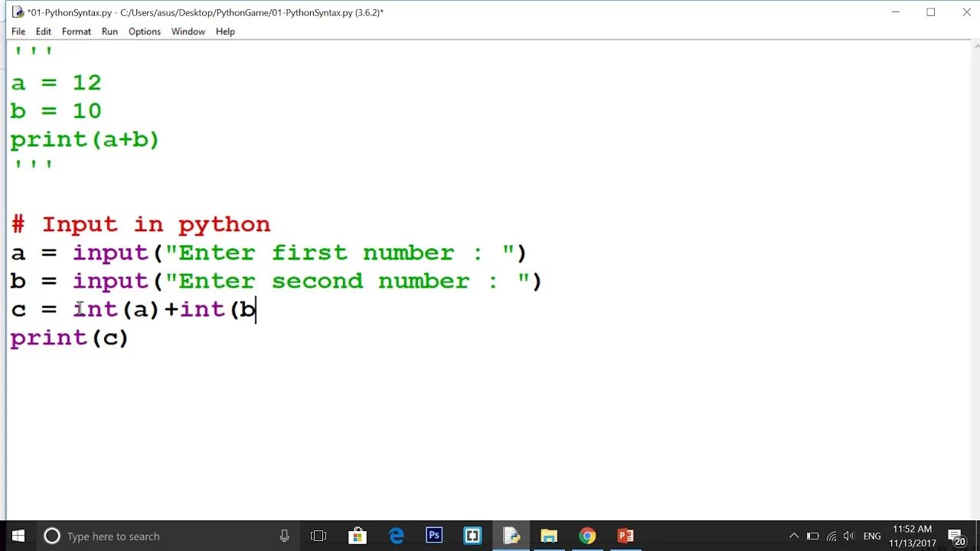The height and width of the screenshot is (551, 980).
Task: Click the vertical scrollbar of the editor
Action: pyautogui.click(x=974, y=280)
